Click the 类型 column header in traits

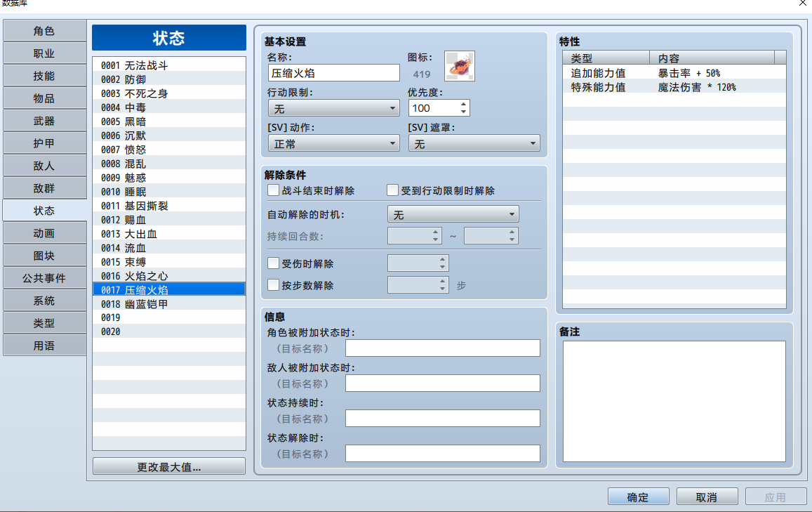pos(606,58)
